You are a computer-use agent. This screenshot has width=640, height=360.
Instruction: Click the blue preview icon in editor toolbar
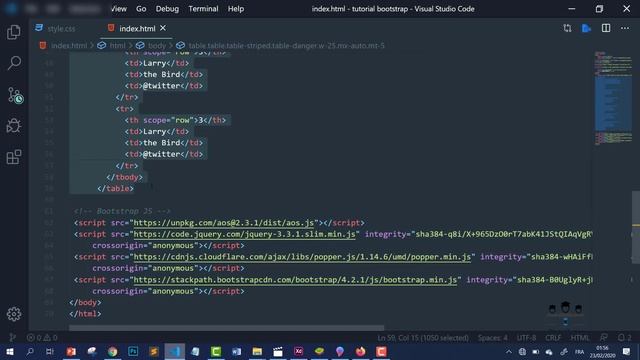pyautogui.click(x=587, y=28)
